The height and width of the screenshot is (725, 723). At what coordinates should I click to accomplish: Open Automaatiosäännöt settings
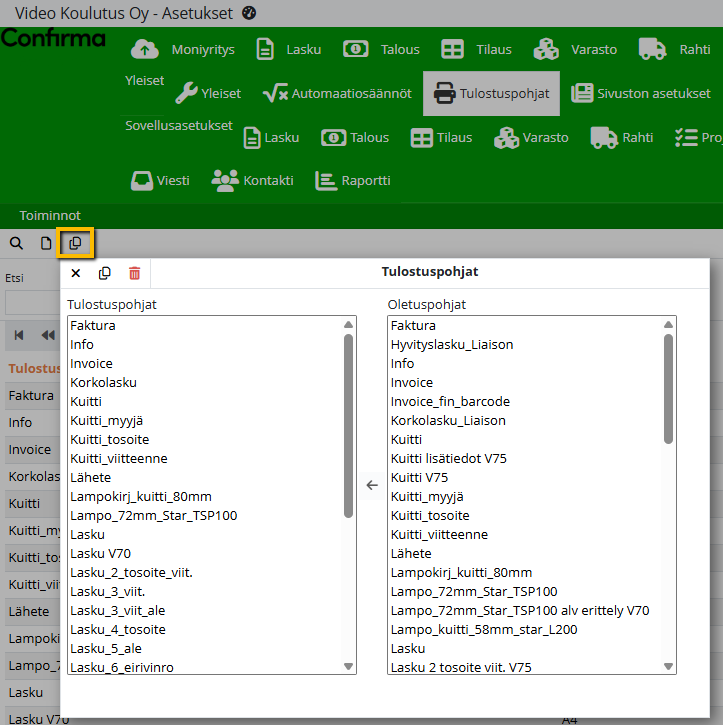point(337,93)
